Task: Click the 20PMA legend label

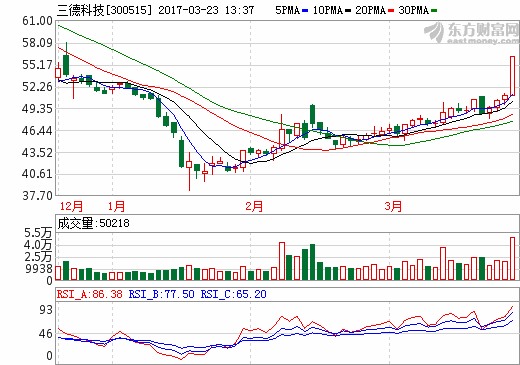Action: click(371, 10)
